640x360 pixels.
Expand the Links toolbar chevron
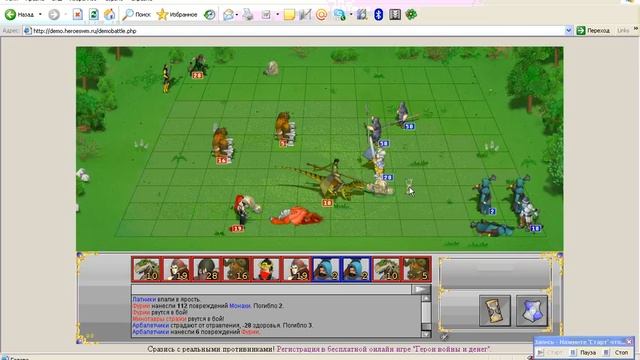636,29
